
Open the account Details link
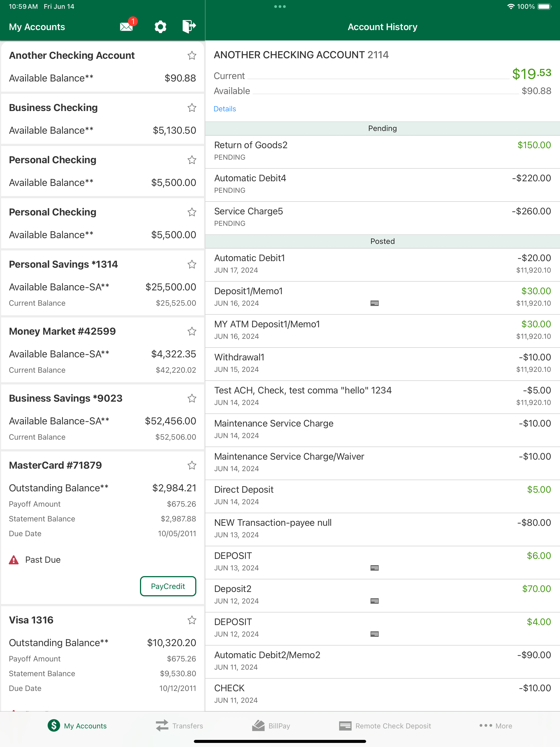224,109
